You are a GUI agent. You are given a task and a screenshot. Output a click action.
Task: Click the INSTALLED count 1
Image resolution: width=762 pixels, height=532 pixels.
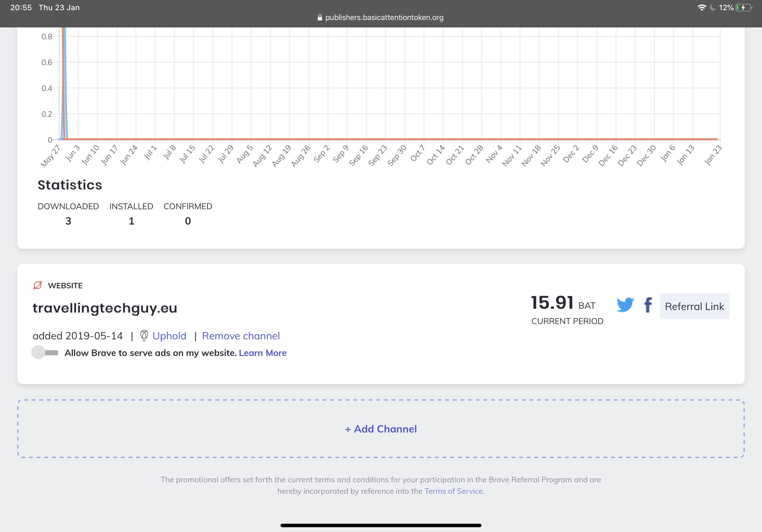[131, 221]
